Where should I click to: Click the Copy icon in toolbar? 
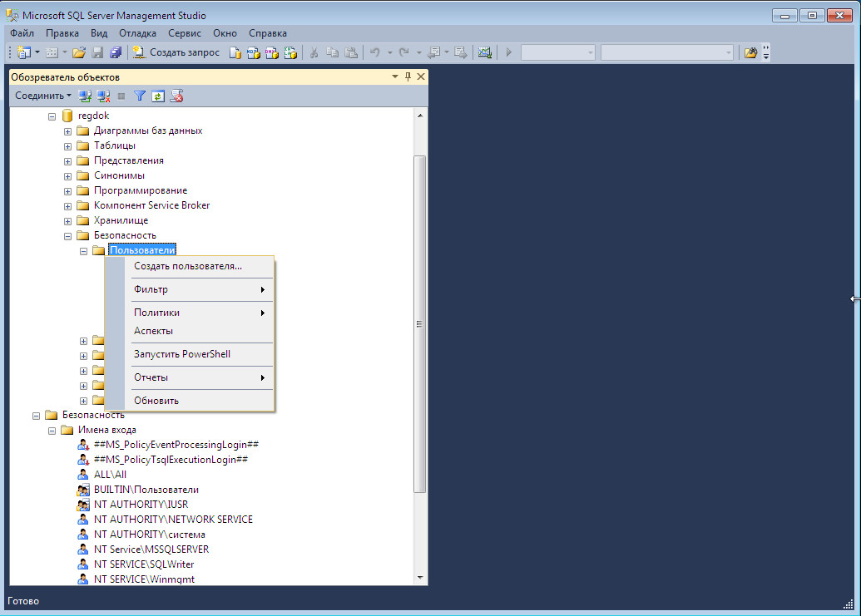click(x=332, y=52)
